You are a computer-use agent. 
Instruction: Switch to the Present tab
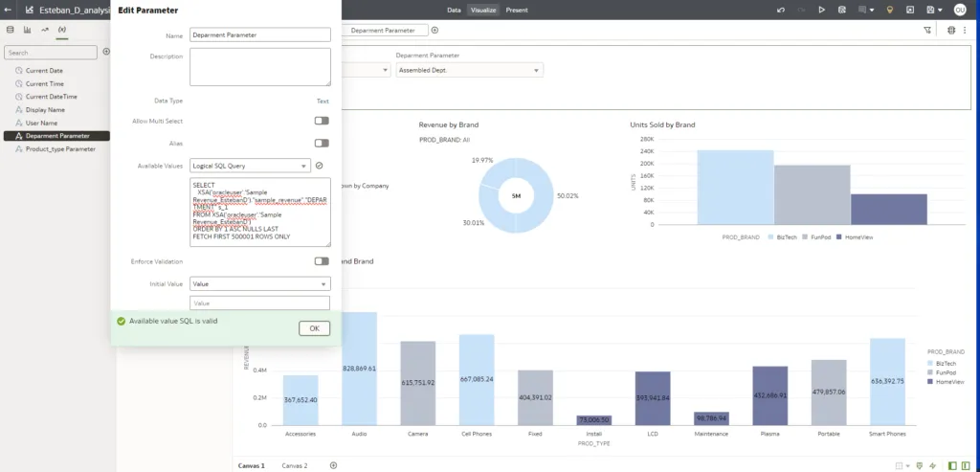click(517, 10)
